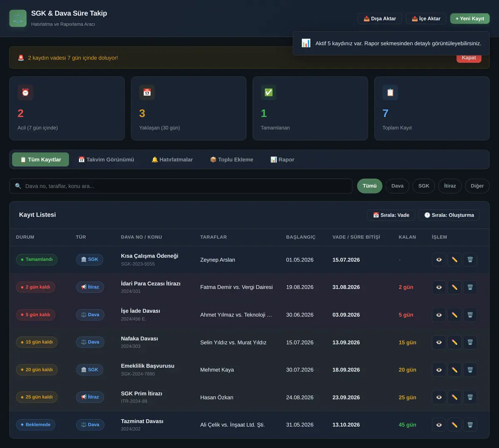The height and width of the screenshot is (448, 499).
Task: Go to the Hatırlatmalar tab
Action: click(172, 160)
